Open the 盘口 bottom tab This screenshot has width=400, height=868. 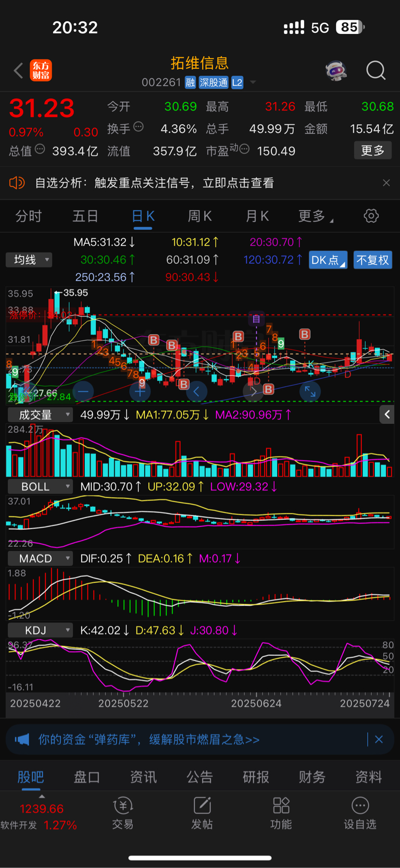pyautogui.click(x=87, y=777)
